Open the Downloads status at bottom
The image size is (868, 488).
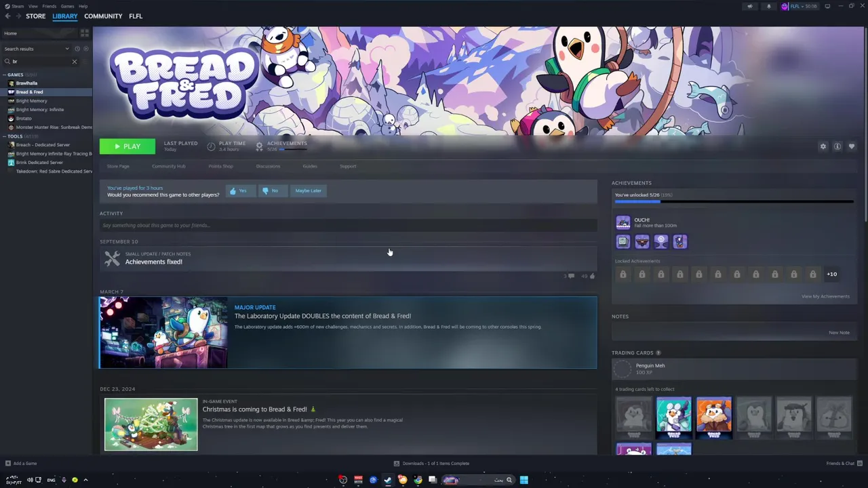[x=431, y=464]
